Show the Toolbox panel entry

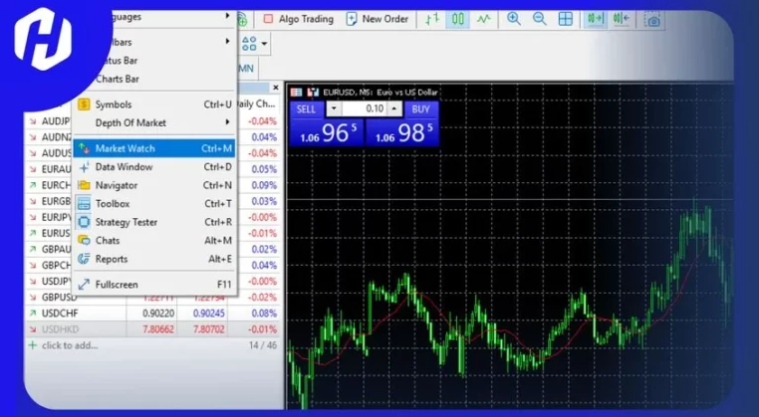tap(154, 204)
